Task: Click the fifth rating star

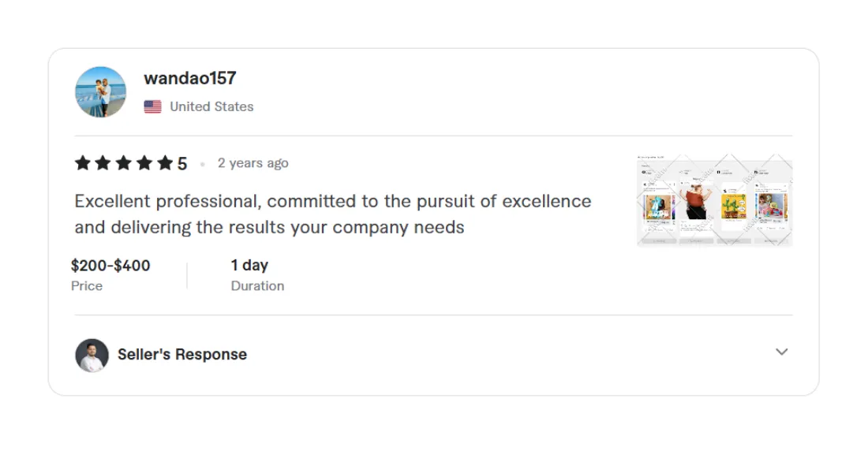Action: pos(165,163)
